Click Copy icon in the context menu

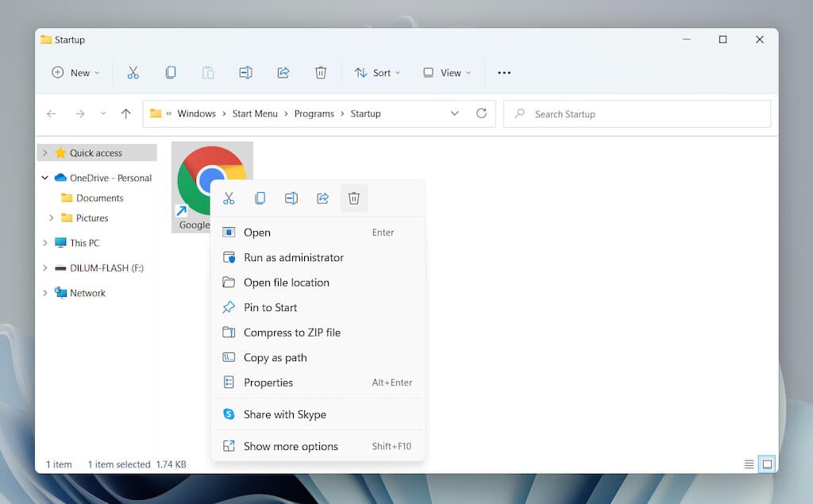coord(260,198)
